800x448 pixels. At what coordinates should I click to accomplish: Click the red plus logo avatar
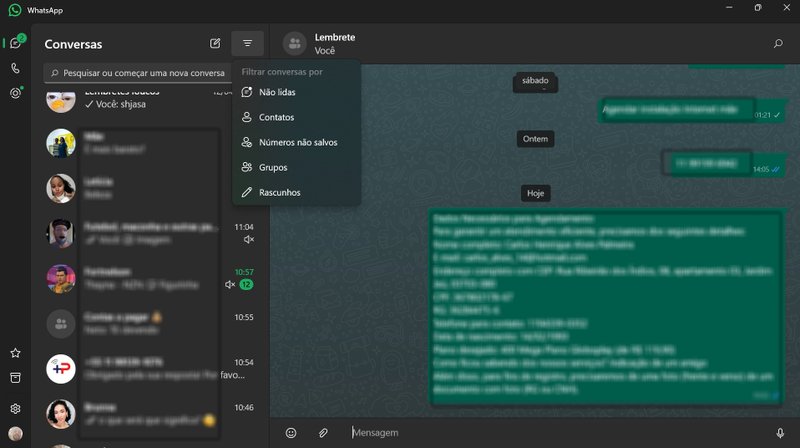coord(61,368)
